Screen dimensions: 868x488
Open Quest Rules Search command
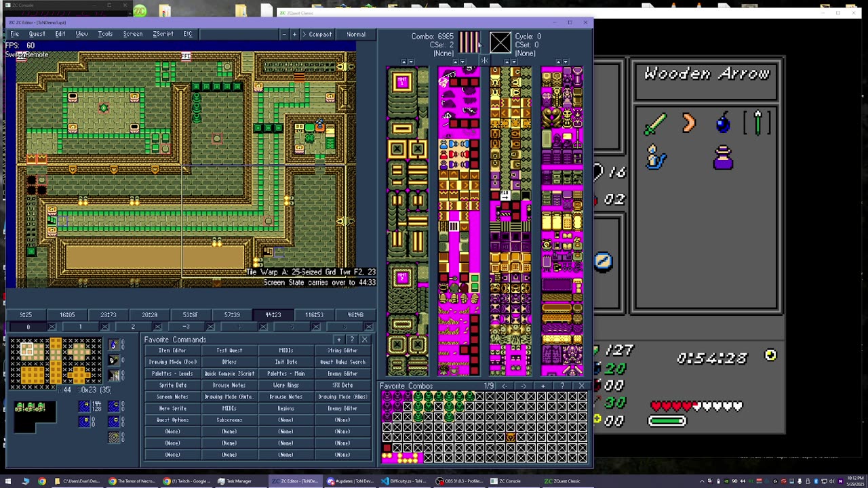(x=342, y=362)
